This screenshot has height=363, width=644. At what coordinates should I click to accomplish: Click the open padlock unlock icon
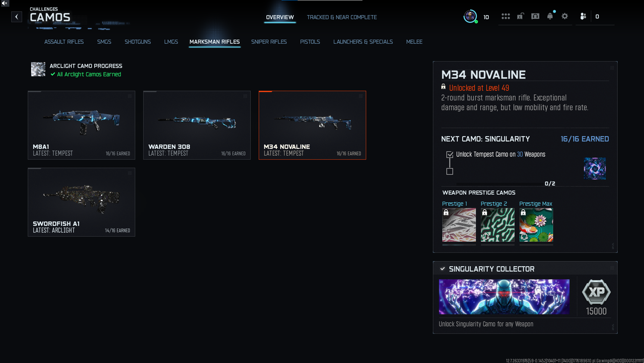pos(520,17)
